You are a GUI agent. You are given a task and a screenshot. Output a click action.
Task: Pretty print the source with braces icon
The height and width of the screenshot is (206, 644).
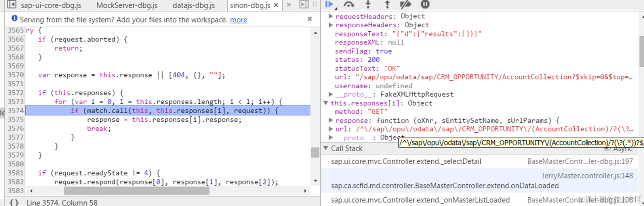[x=14, y=202]
